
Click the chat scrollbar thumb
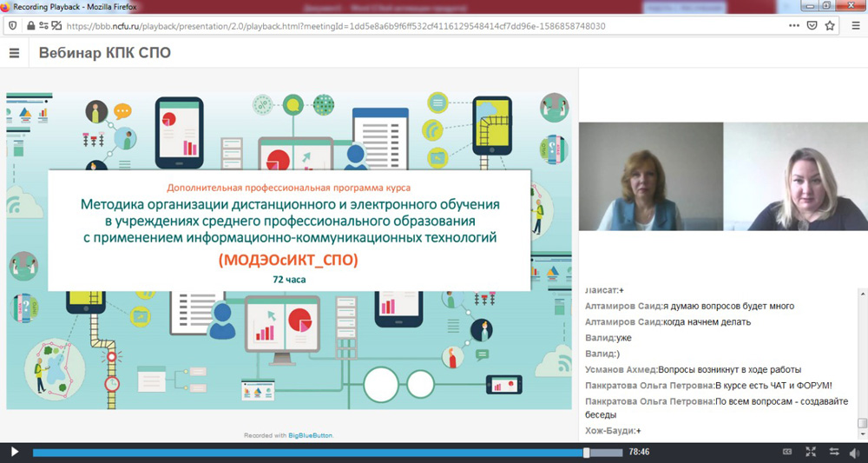click(x=863, y=423)
